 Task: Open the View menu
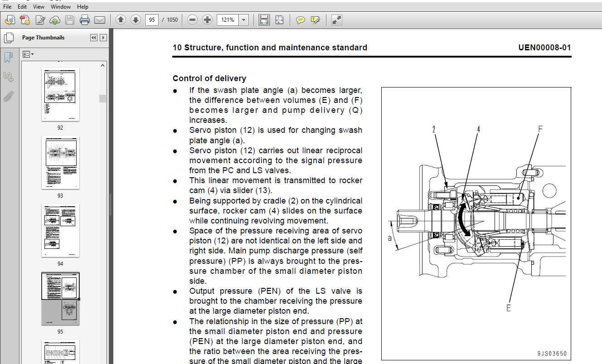click(x=39, y=7)
